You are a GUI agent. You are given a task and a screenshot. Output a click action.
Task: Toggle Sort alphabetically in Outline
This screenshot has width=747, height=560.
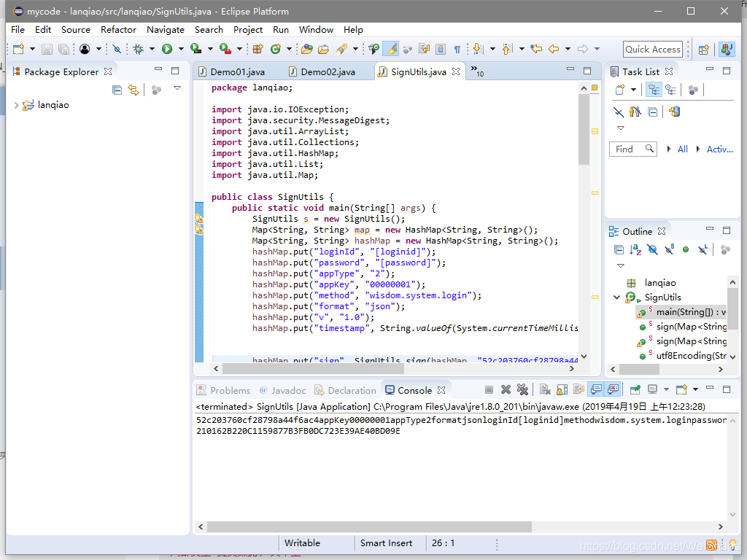[x=635, y=249]
